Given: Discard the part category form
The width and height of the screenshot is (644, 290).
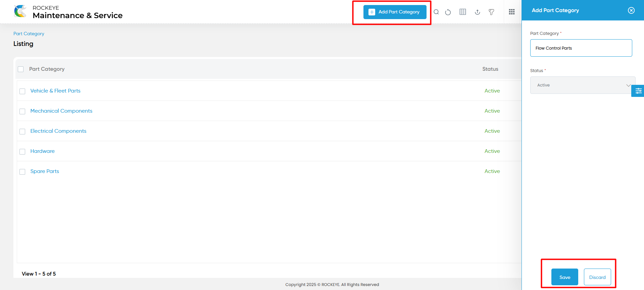Looking at the screenshot, I should pos(597,277).
